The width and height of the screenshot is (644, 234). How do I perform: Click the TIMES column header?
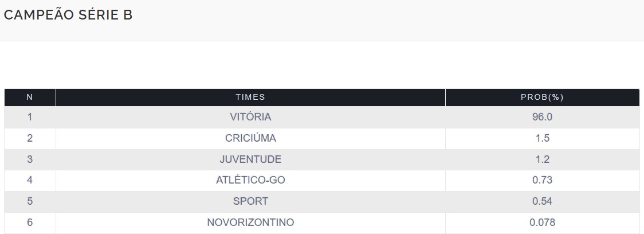click(250, 97)
